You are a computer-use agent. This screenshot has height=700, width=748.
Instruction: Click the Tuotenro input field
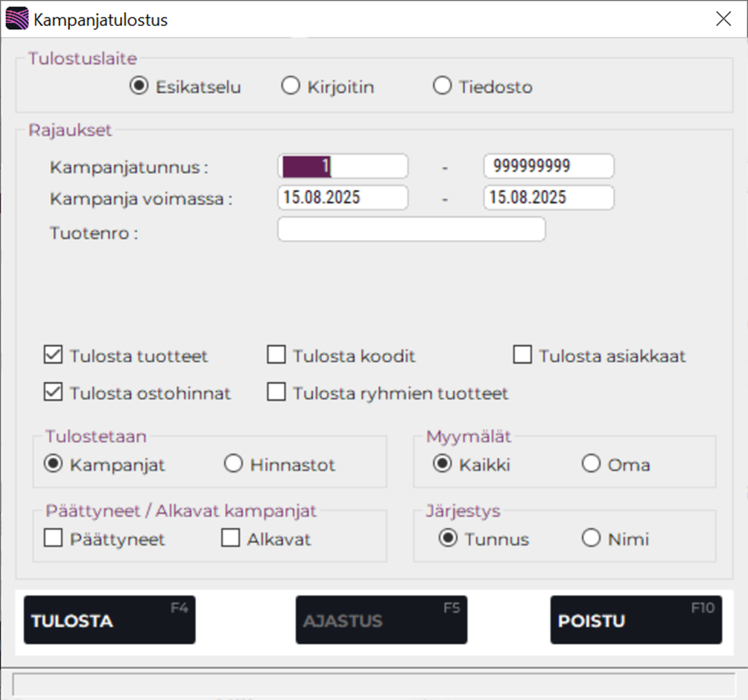[411, 229]
